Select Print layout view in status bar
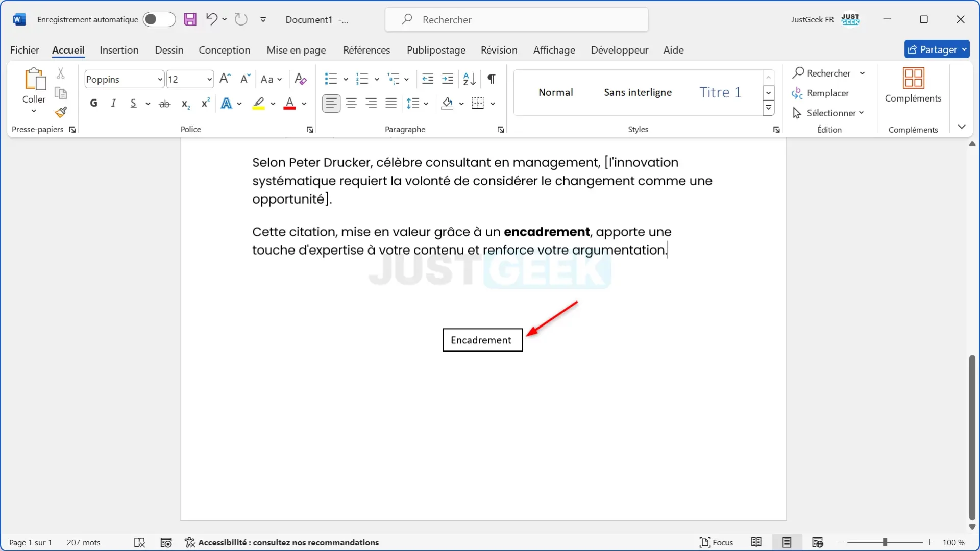The width and height of the screenshot is (980, 551). coord(787,542)
